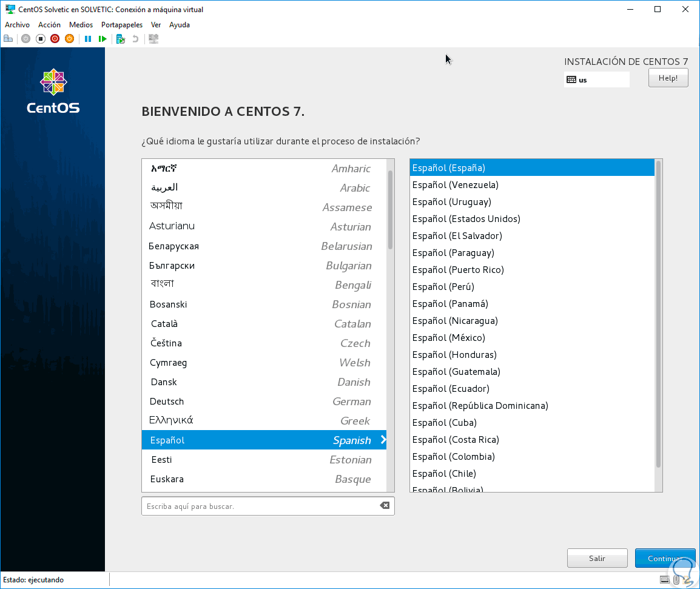The image size is (700, 589).
Task: Open the Ver menu
Action: point(156,25)
